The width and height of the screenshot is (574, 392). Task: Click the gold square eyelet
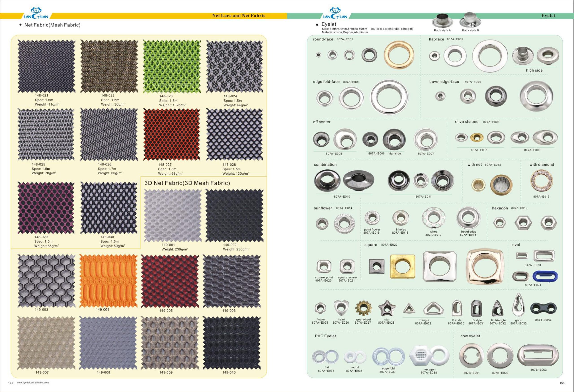coord(402,266)
